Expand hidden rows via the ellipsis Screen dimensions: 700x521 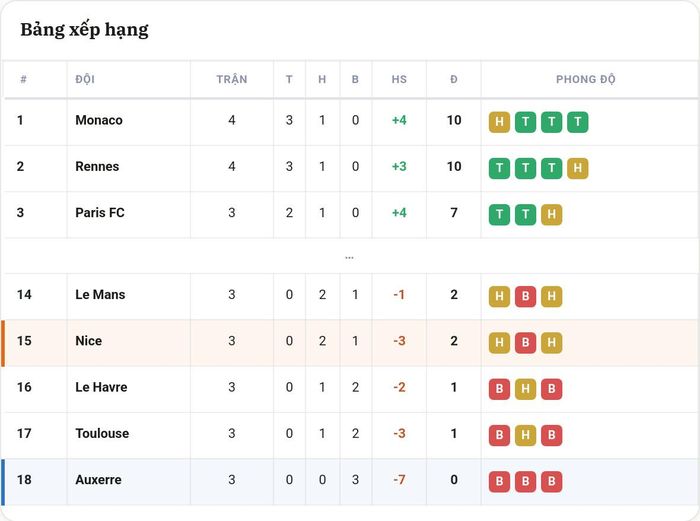(349, 258)
